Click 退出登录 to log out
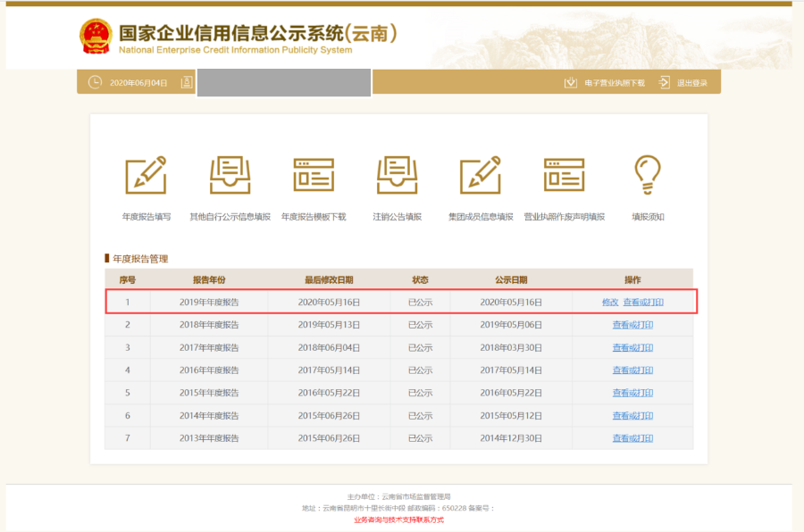 pyautogui.click(x=692, y=83)
